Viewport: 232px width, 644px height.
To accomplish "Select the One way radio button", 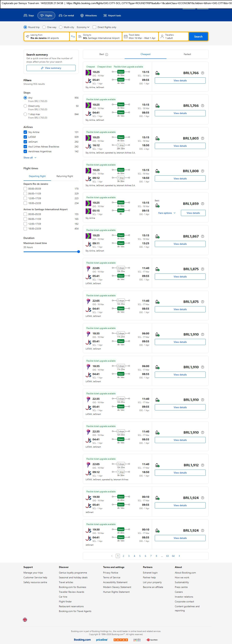I will point(44,27).
